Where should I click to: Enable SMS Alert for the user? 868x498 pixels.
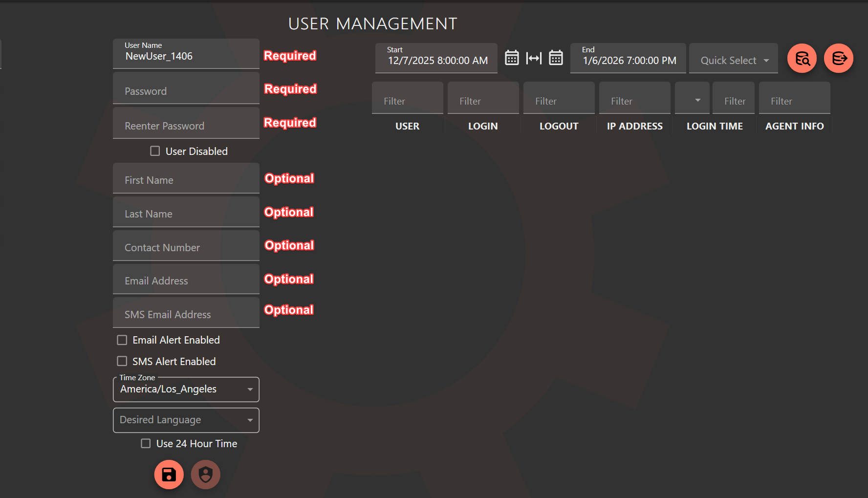122,361
